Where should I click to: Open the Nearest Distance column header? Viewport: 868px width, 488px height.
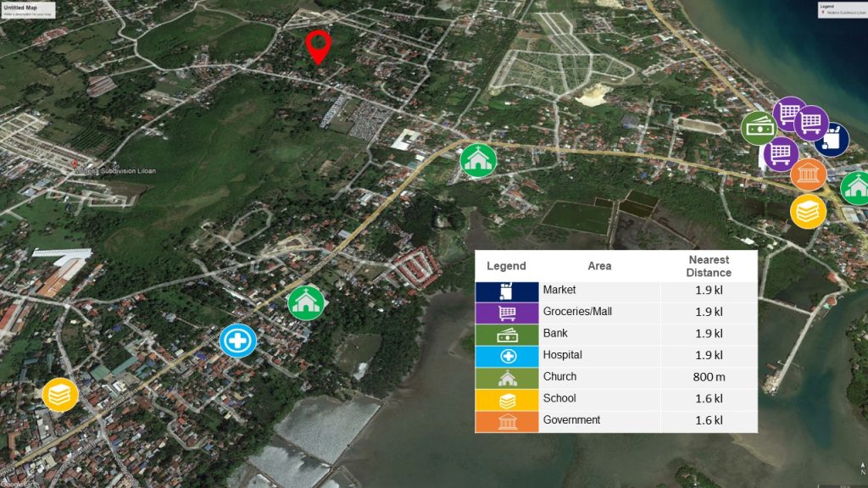pos(708,265)
